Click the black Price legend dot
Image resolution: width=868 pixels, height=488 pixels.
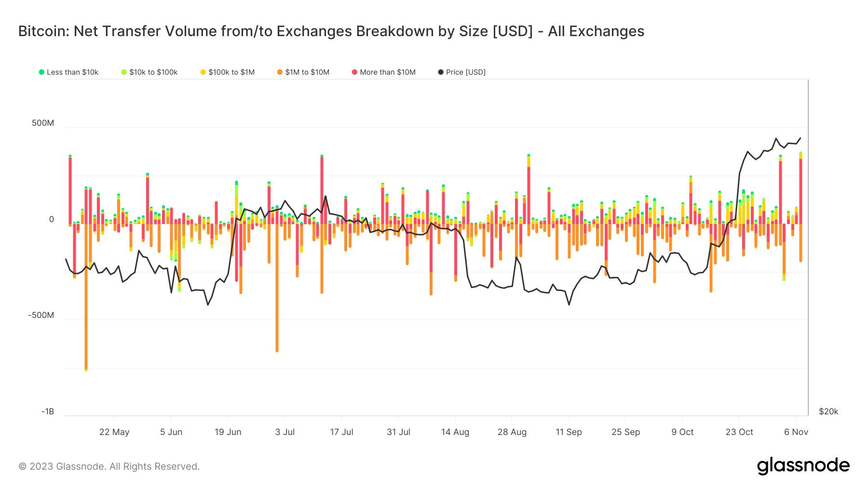pos(441,72)
